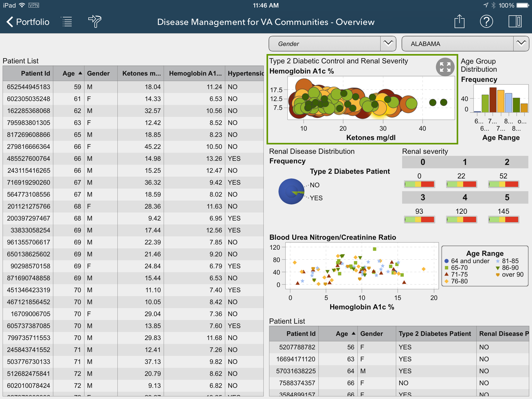Image resolution: width=532 pixels, height=399 pixels.
Task: Select patient row 652544945183
Action: (x=29, y=87)
